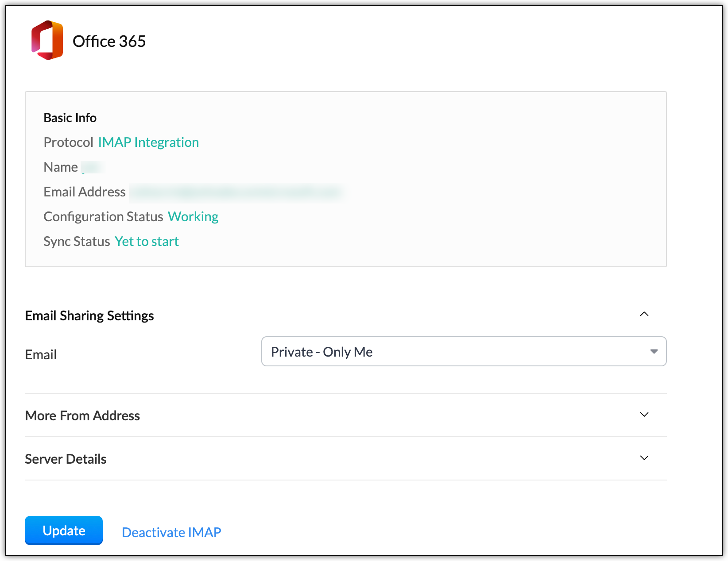Screen dimensions: 728x561
Task: Click the Configuration Status label
Action: click(x=104, y=217)
